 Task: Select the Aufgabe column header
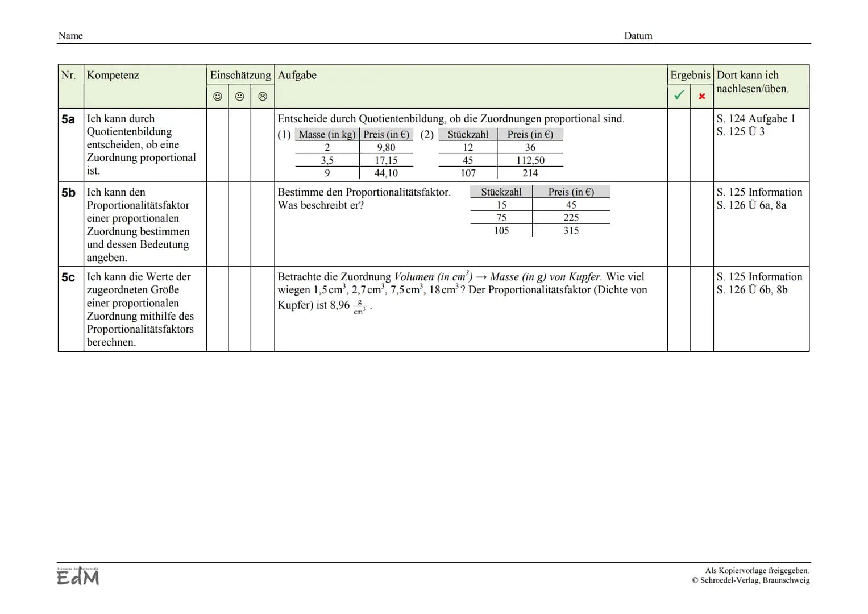(297, 75)
